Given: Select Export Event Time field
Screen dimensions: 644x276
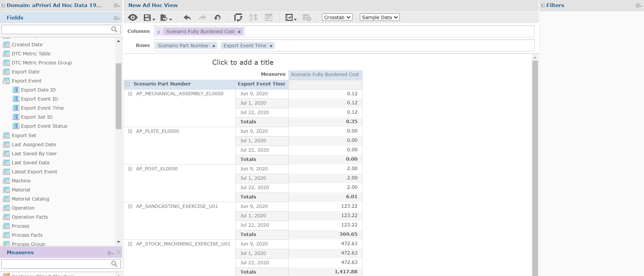Looking at the screenshot, I should [x=42, y=108].
